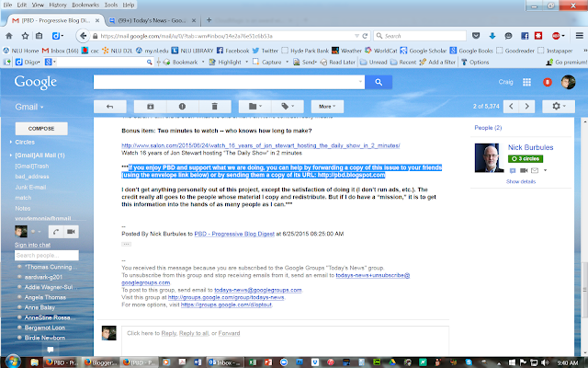
Task: Open the groups.google.com/group/todays-news link
Action: tap(226, 297)
